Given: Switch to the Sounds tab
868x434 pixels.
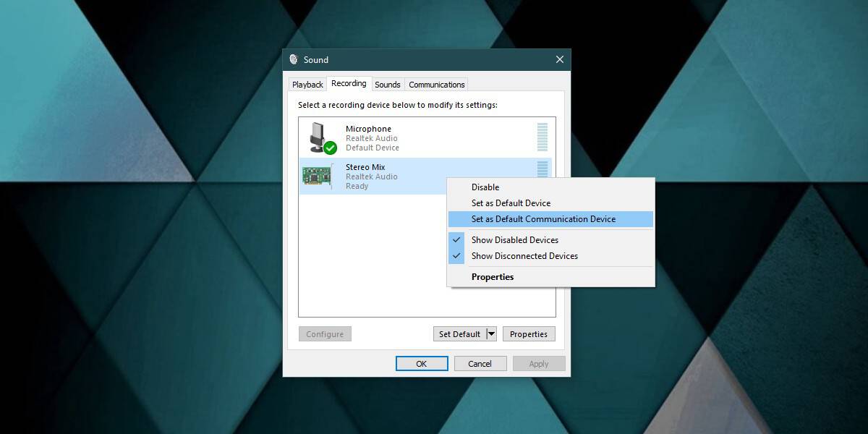Looking at the screenshot, I should tap(388, 85).
